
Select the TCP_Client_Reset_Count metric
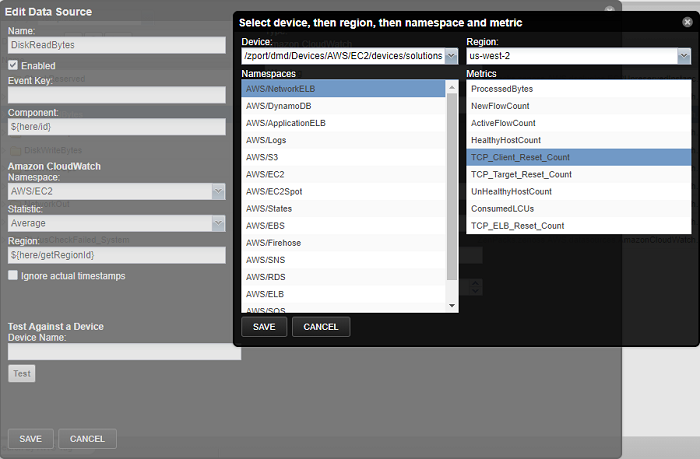(x=579, y=157)
